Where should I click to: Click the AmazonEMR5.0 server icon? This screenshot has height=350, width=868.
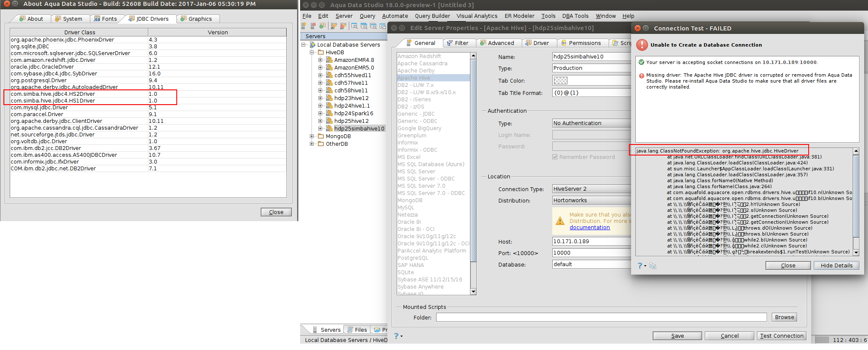pos(329,67)
